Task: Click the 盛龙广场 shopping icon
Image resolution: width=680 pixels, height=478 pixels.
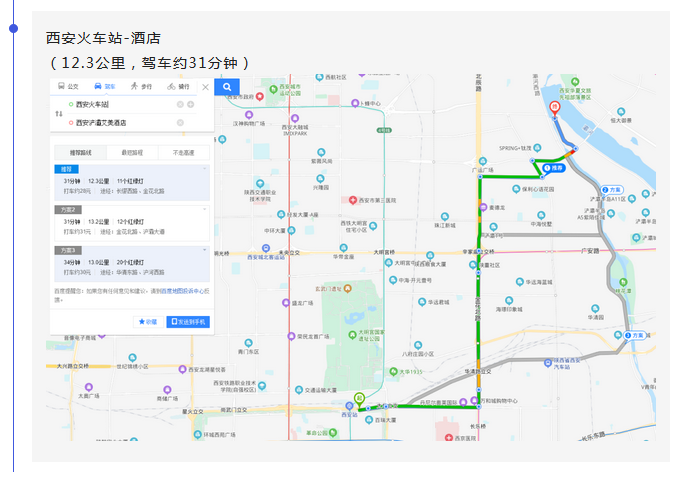Action: click(286, 303)
